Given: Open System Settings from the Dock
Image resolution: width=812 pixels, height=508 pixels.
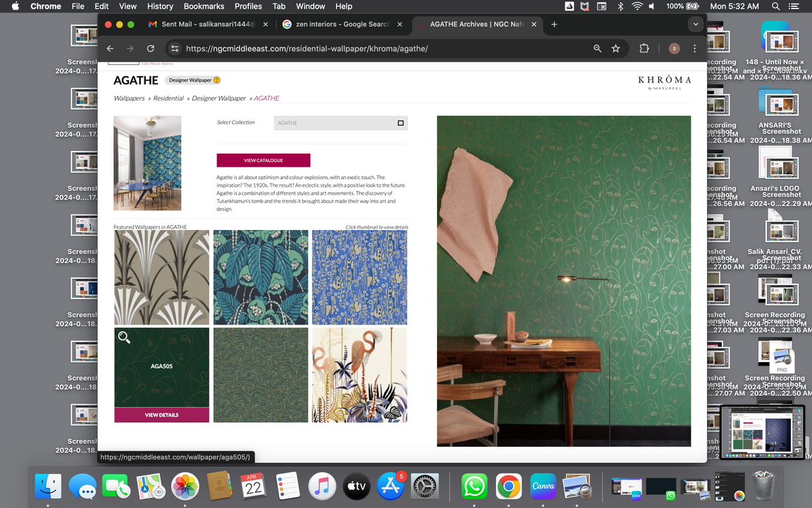Looking at the screenshot, I should pyautogui.click(x=424, y=486).
